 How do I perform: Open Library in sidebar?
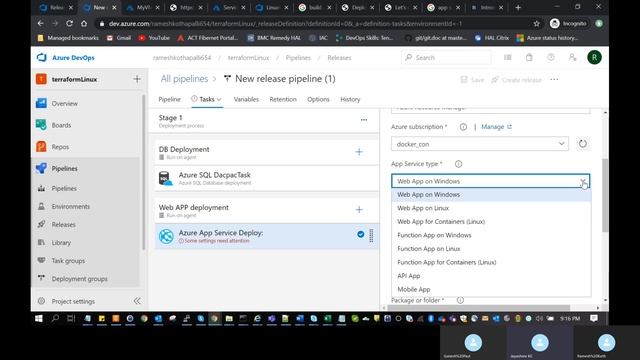(61, 242)
